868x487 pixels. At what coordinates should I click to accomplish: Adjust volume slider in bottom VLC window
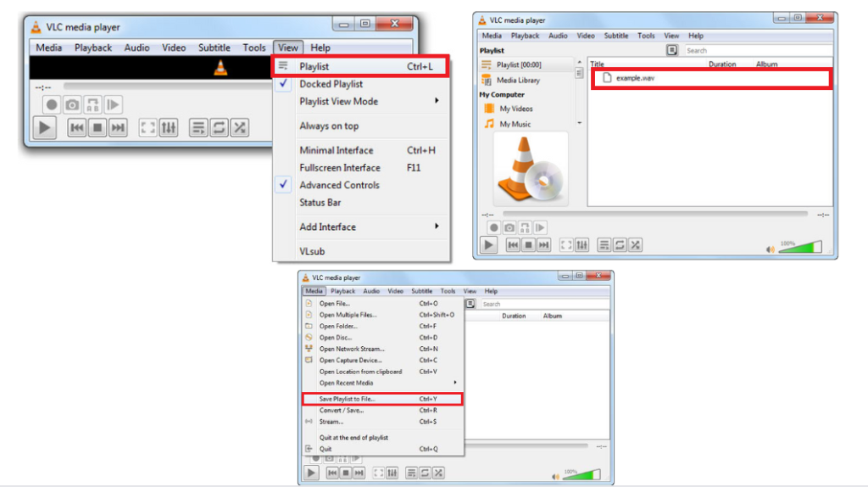581,475
